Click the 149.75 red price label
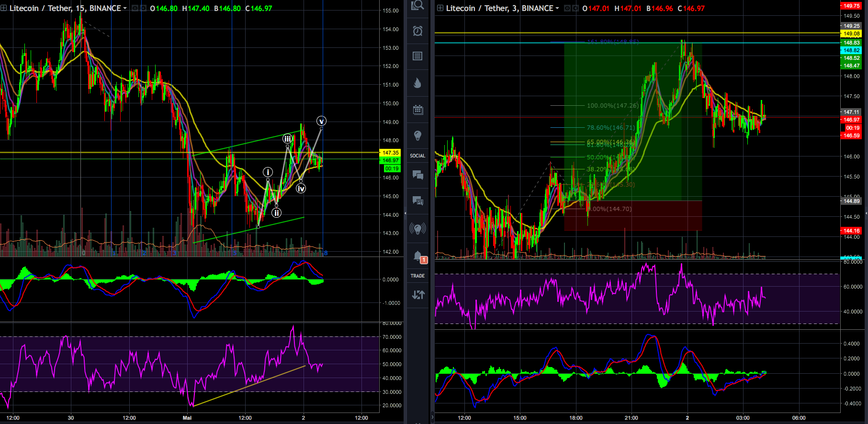 coord(851,6)
